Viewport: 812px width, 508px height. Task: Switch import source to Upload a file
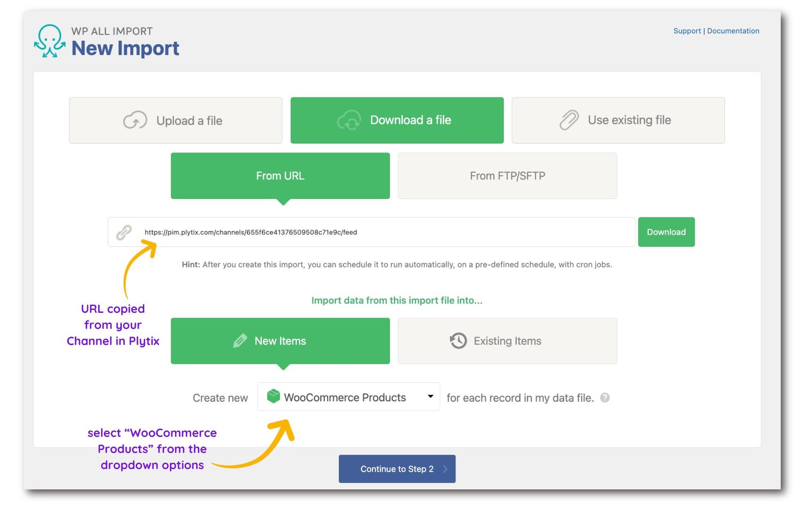click(x=176, y=120)
